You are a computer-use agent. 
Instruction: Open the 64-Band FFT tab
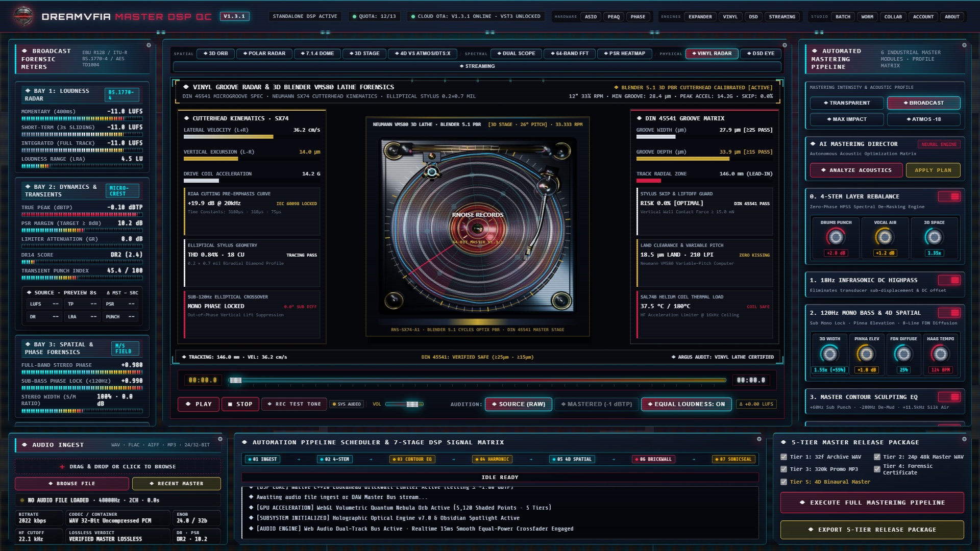569,54
